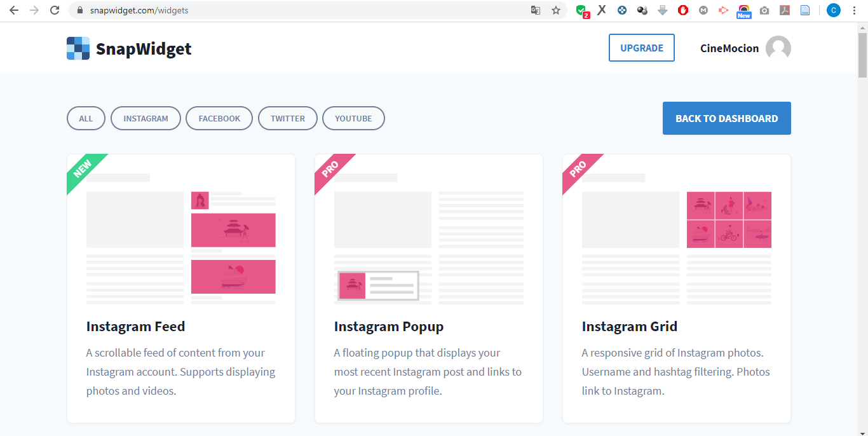Open the Chrome profile avatar C
This screenshot has height=436, width=868.
coord(834,10)
